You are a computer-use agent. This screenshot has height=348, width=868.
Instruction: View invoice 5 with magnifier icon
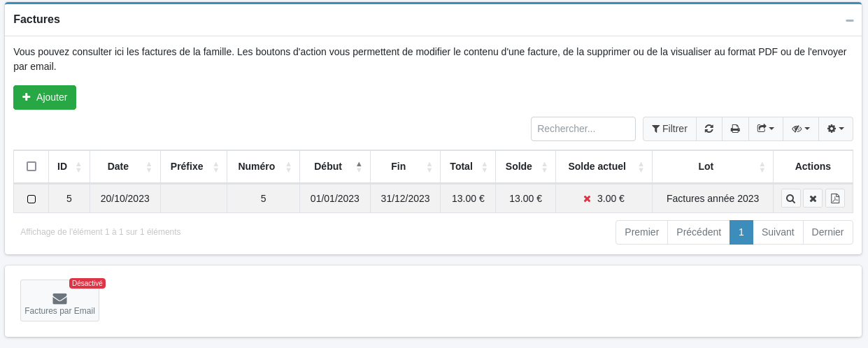point(790,198)
